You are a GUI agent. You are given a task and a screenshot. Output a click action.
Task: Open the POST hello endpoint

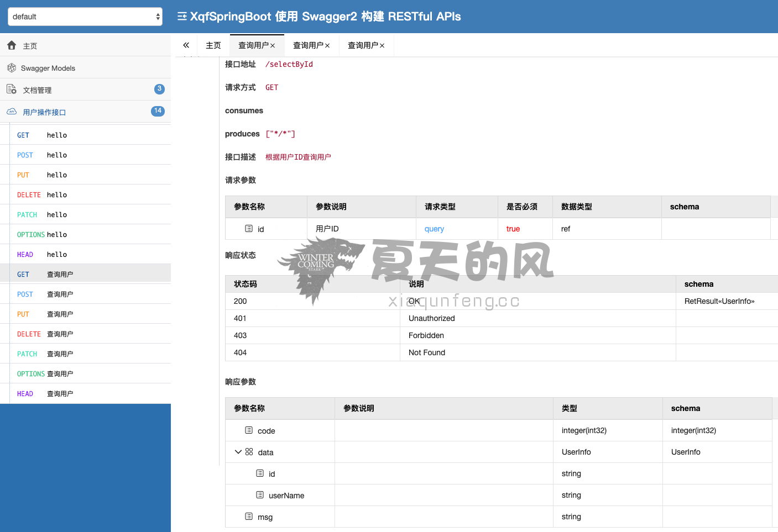point(85,155)
